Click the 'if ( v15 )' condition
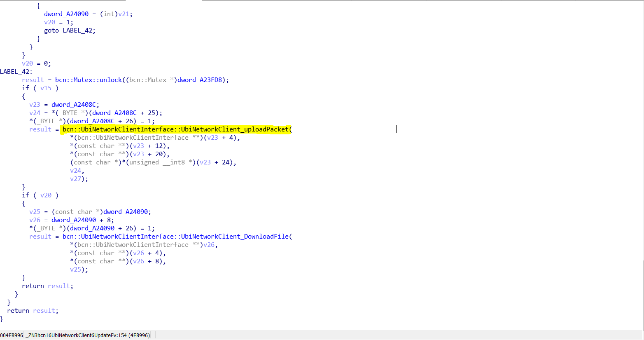Image resolution: width=644 pixels, height=340 pixels. [40, 88]
